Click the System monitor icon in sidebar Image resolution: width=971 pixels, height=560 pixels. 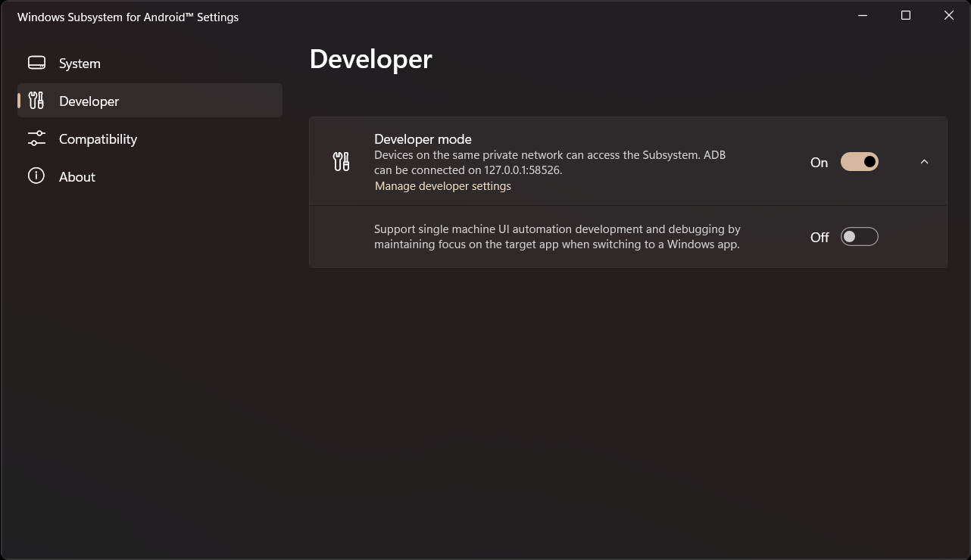click(36, 63)
